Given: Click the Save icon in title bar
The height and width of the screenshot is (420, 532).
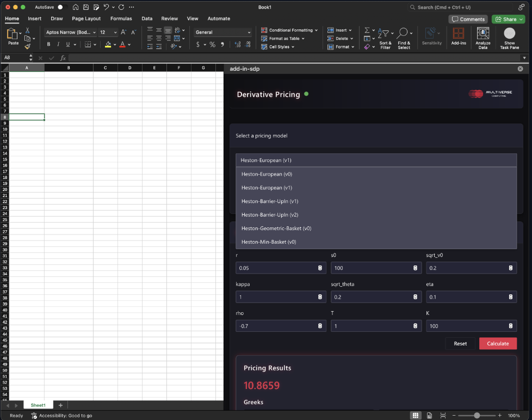Looking at the screenshot, I should pyautogui.click(x=86, y=7).
